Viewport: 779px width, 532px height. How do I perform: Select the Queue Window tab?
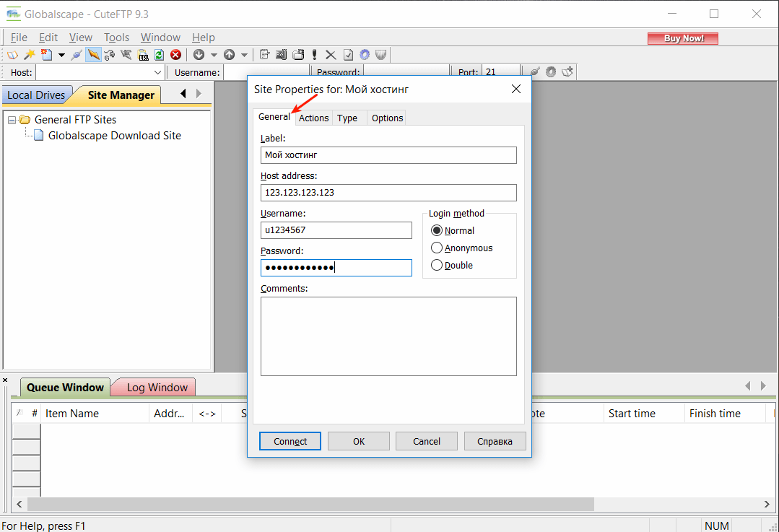65,388
